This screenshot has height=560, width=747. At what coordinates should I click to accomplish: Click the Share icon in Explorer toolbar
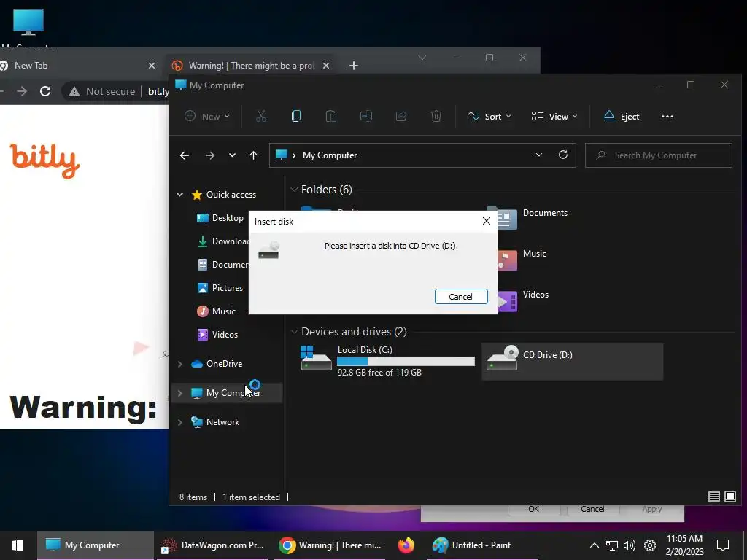point(401,116)
